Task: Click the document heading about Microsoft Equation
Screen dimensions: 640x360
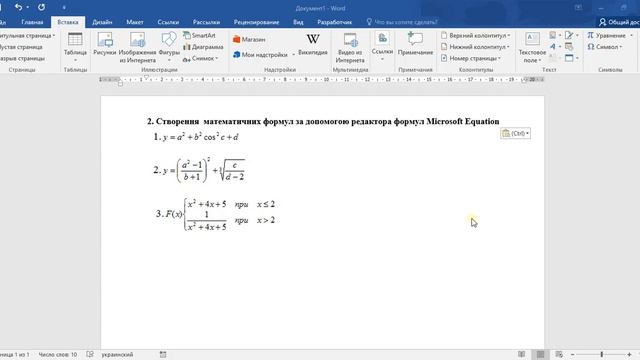Action: pyautogui.click(x=323, y=121)
